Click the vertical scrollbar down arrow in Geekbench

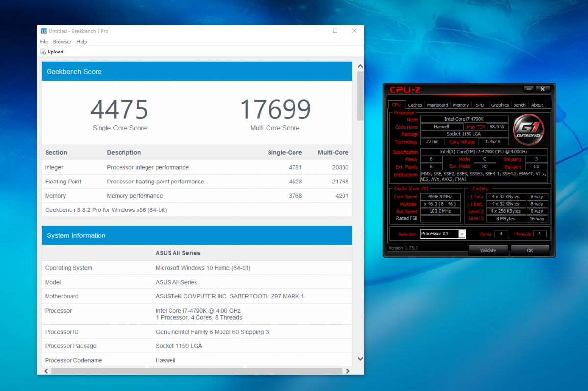tap(360, 359)
